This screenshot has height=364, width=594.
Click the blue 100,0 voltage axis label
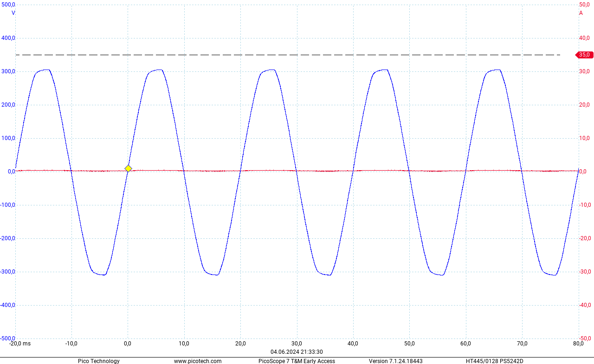pyautogui.click(x=8, y=138)
